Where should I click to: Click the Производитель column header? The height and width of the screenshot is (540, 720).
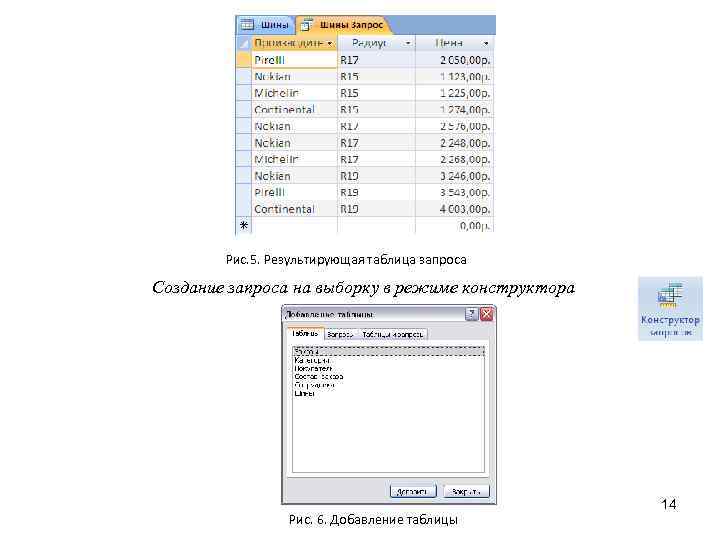click(294, 43)
